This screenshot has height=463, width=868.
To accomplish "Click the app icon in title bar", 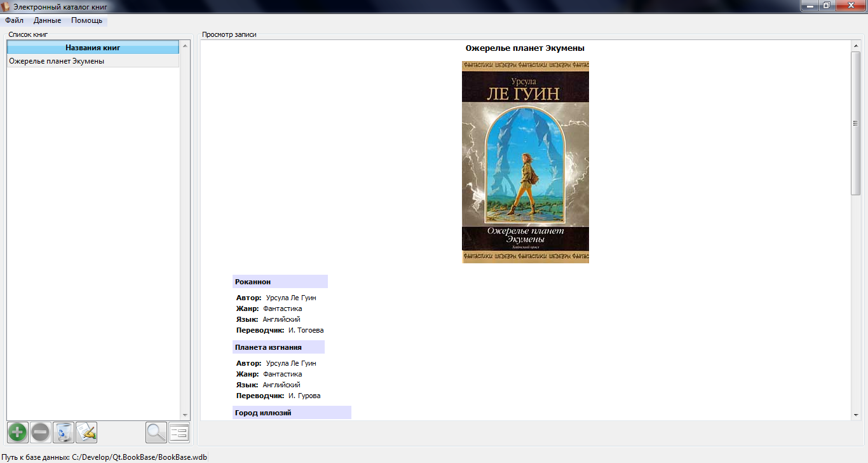I will tap(6, 6).
